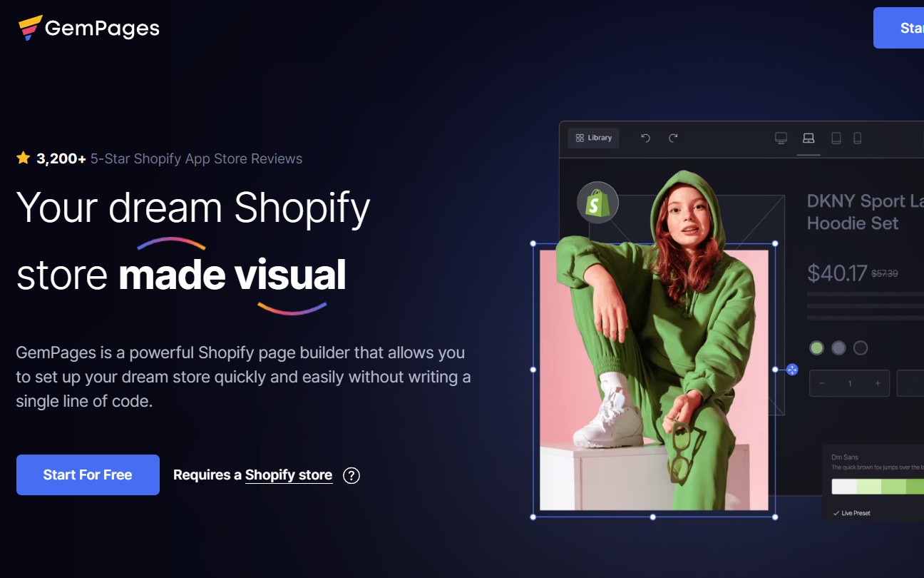Viewport: 924px width, 578px height.
Task: Pick the light green palette swatch
Action: [868, 487]
